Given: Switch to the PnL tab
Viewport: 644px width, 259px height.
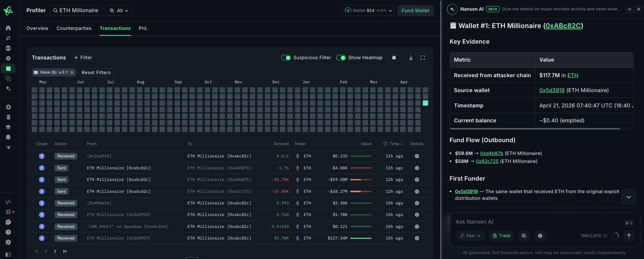Looking at the screenshot, I should (143, 28).
